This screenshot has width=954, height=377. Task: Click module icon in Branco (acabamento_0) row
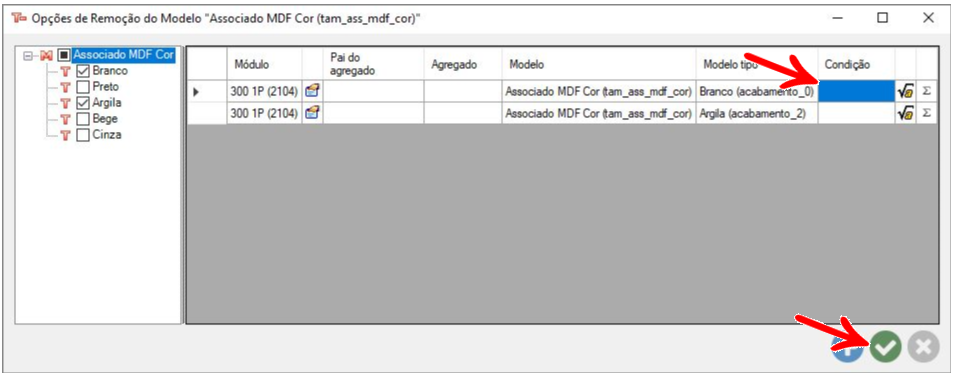coord(312,91)
